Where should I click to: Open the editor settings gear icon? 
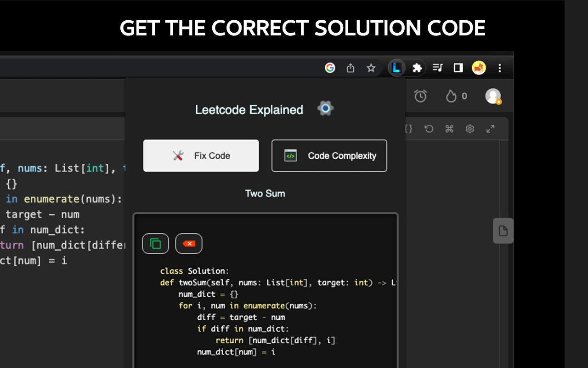click(x=469, y=129)
